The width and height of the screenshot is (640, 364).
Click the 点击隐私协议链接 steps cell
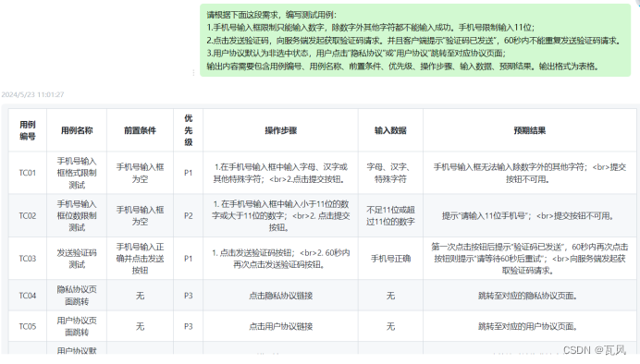(x=281, y=296)
